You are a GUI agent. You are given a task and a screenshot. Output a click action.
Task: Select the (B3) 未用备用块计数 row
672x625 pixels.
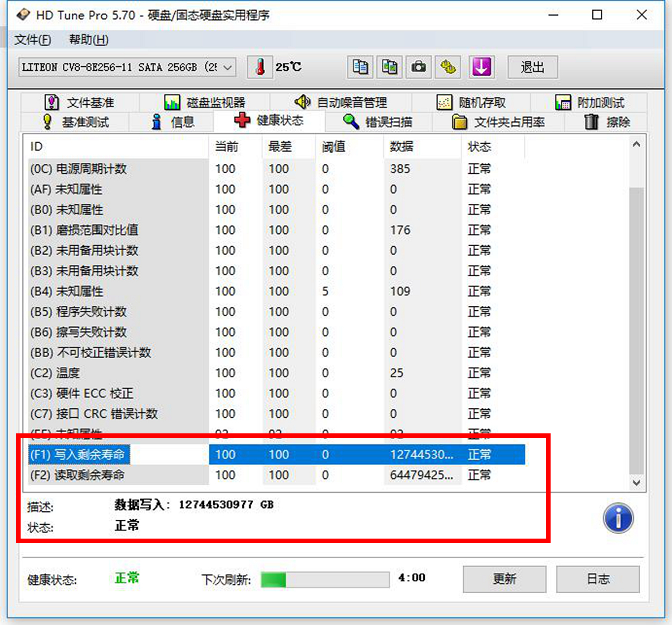[276, 271]
